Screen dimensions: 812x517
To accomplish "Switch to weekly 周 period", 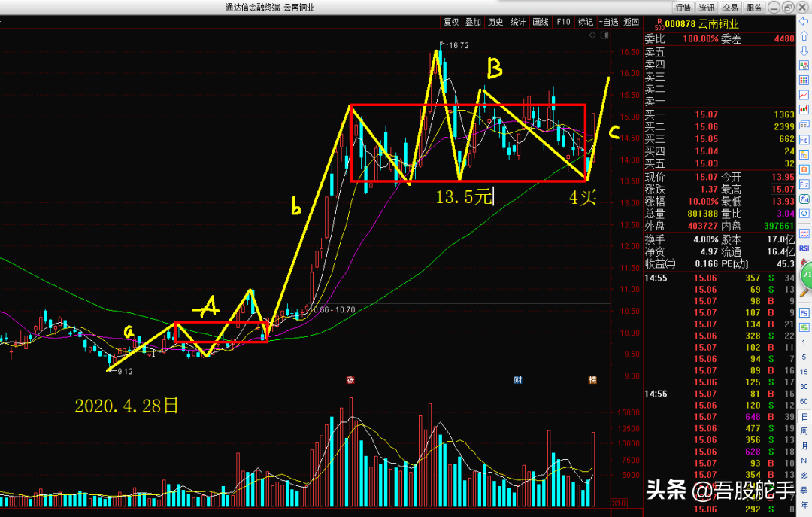I will tap(804, 431).
